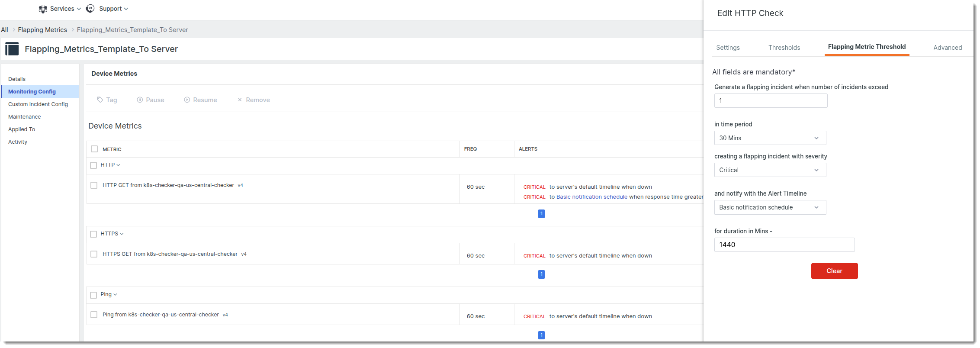Open Custom Incident Config in sidebar
This screenshot has width=980, height=348.
38,104
